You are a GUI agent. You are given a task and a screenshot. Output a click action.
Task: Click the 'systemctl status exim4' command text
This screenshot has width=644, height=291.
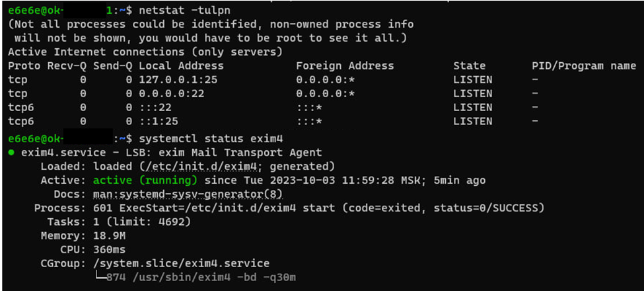click(211, 139)
